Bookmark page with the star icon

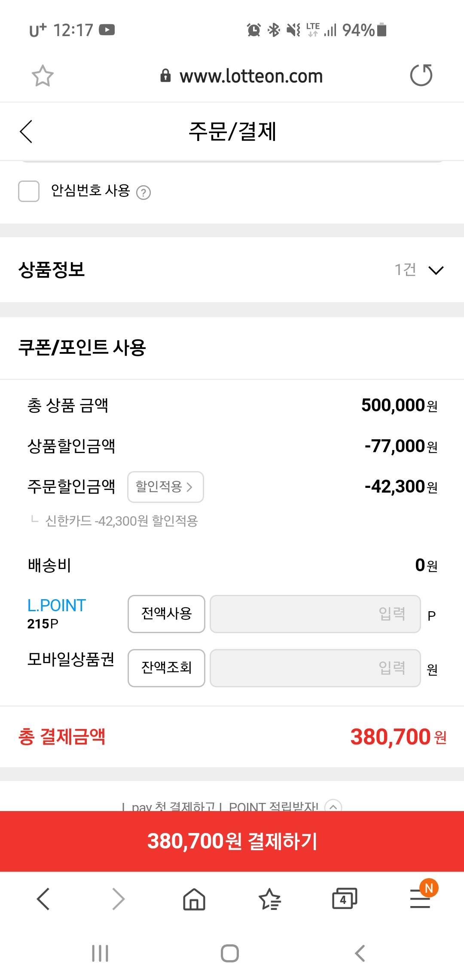pyautogui.click(x=43, y=76)
